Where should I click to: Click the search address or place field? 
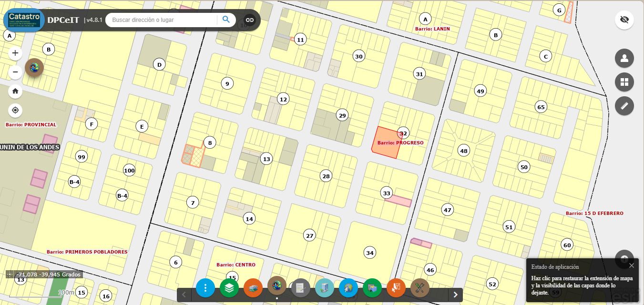point(162,20)
